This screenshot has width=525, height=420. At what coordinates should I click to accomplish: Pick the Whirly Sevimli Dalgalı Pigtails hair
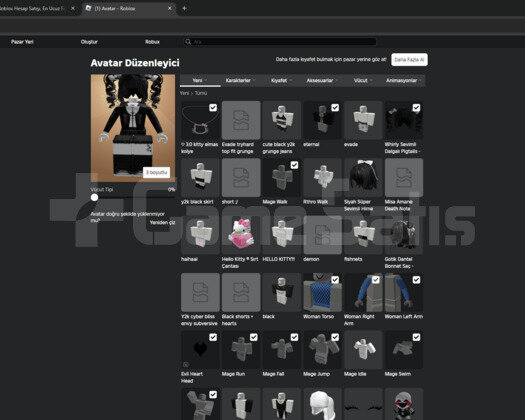(404, 120)
